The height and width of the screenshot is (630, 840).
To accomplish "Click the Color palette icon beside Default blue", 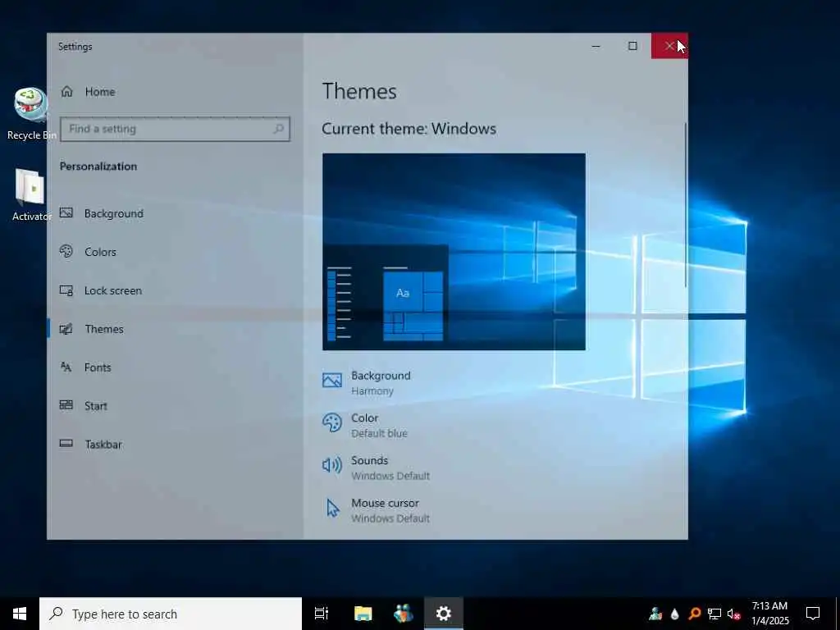I will (332, 422).
